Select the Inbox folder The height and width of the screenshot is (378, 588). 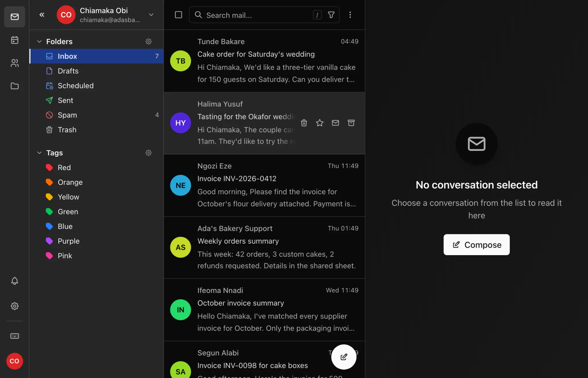pyautogui.click(x=96, y=56)
